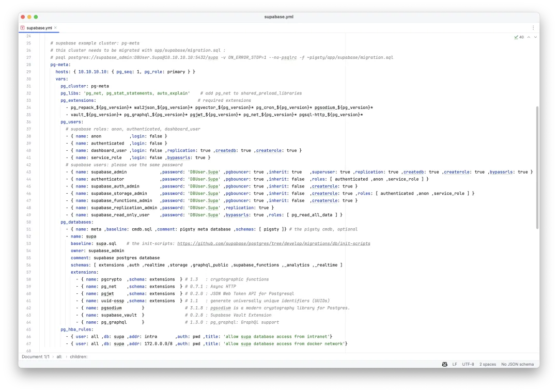Viewport: 558px width, 392px height.
Task: Open the editor tab options kebab menu
Action: click(533, 28)
